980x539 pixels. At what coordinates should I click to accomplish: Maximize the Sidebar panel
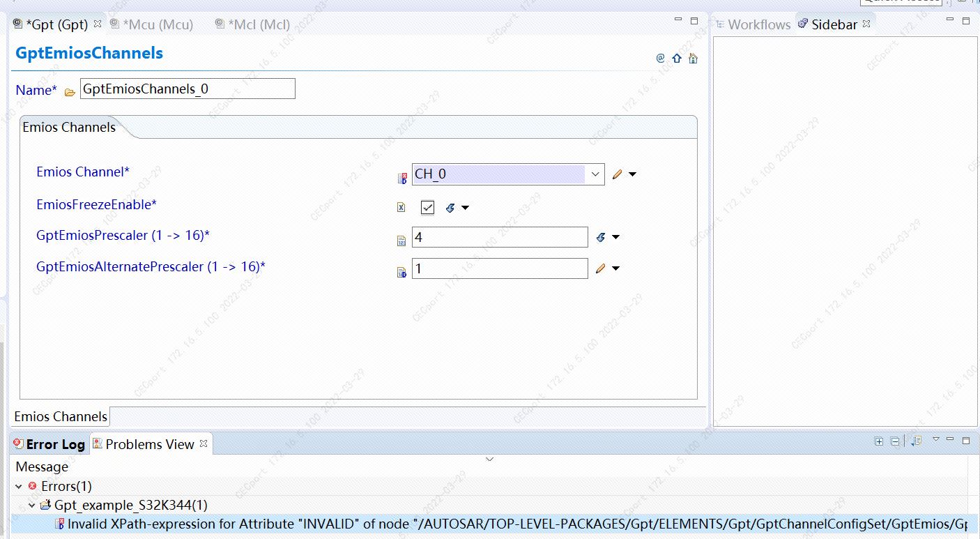pyautogui.click(x=966, y=21)
